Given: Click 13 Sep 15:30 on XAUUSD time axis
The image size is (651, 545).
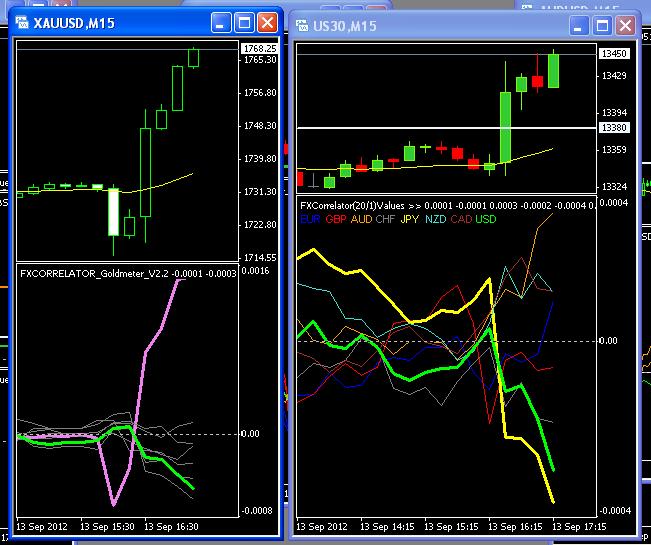Looking at the screenshot, I should [x=107, y=527].
